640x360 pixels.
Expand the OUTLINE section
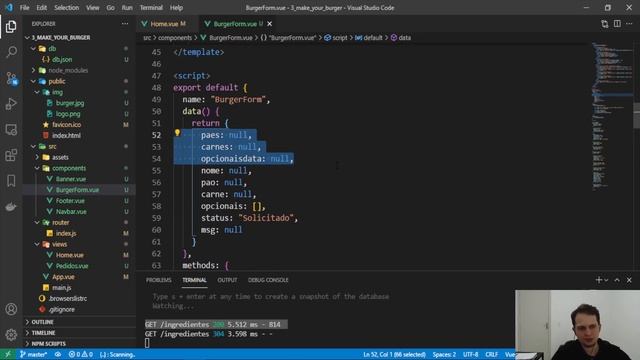(79, 322)
